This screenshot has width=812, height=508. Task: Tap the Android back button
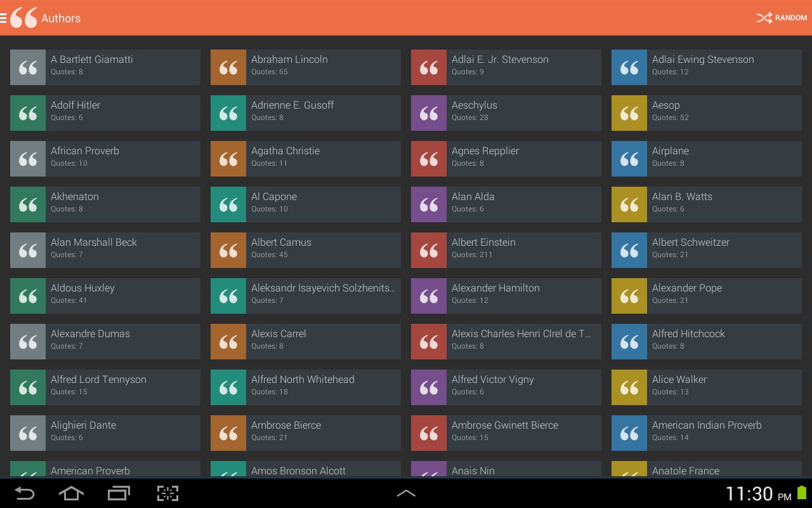(25, 493)
